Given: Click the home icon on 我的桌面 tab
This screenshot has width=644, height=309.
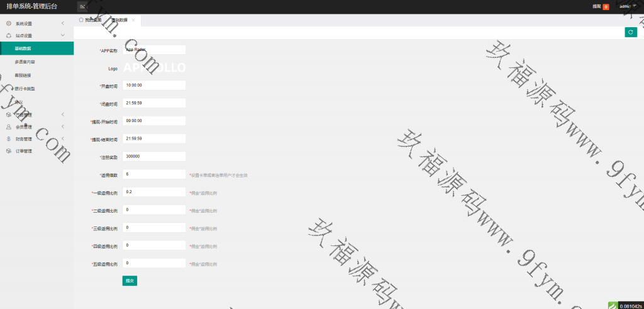Looking at the screenshot, I should (x=81, y=20).
